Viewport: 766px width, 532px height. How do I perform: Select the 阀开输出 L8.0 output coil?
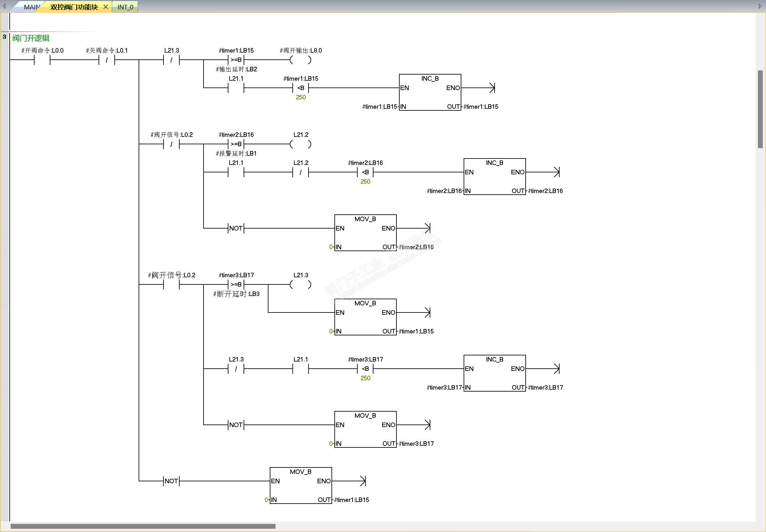point(300,60)
